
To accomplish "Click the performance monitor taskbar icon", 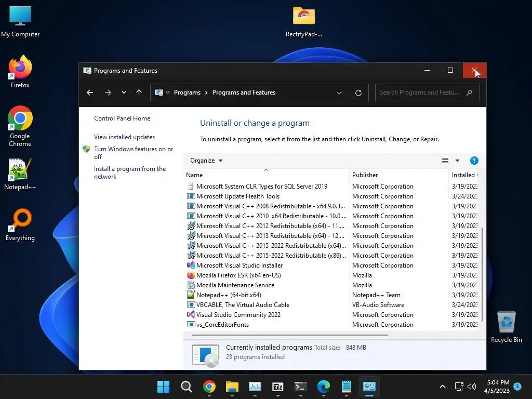I will point(255,387).
